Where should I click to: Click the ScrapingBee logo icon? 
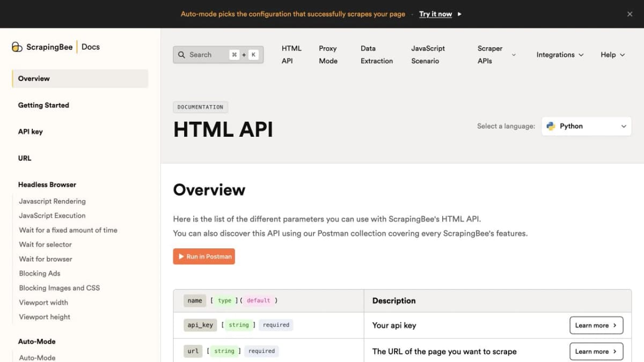pos(17,47)
